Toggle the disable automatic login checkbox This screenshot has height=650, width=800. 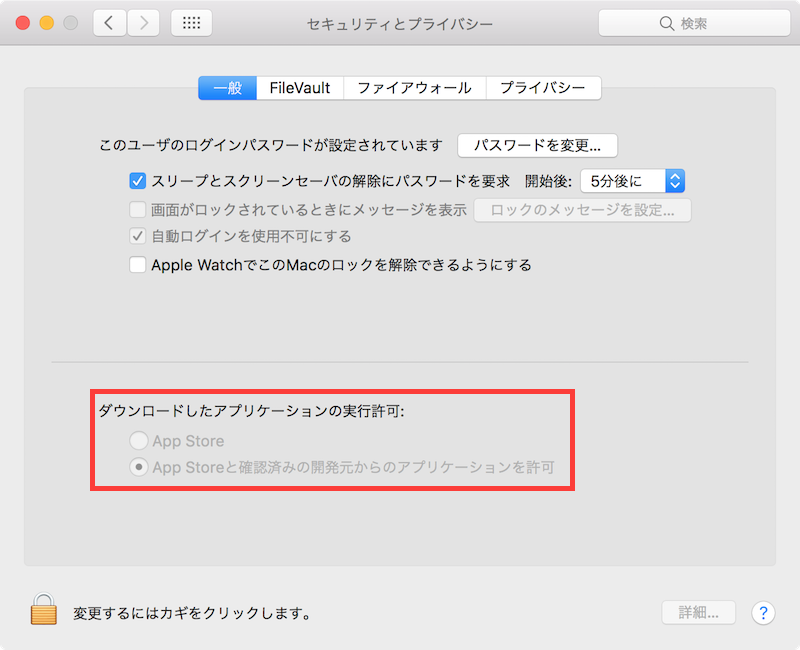point(138,237)
